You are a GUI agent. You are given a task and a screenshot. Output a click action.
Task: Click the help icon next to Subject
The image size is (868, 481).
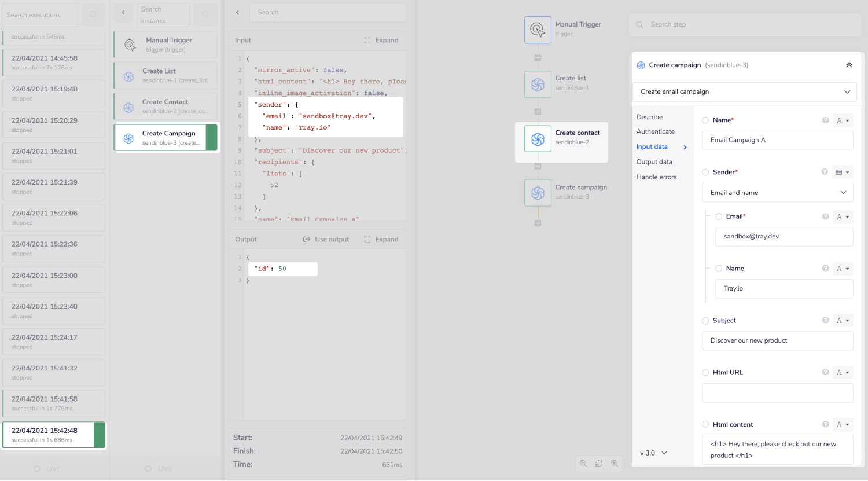click(x=825, y=320)
